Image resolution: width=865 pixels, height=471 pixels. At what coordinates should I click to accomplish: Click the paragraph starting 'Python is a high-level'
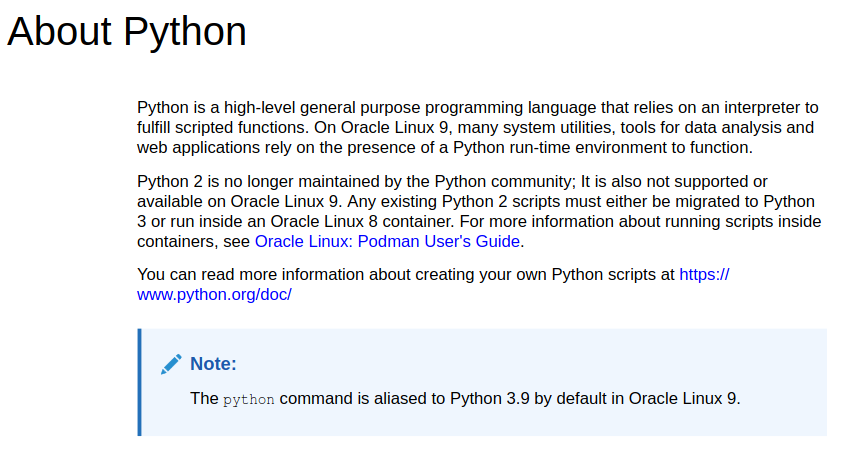(478, 127)
